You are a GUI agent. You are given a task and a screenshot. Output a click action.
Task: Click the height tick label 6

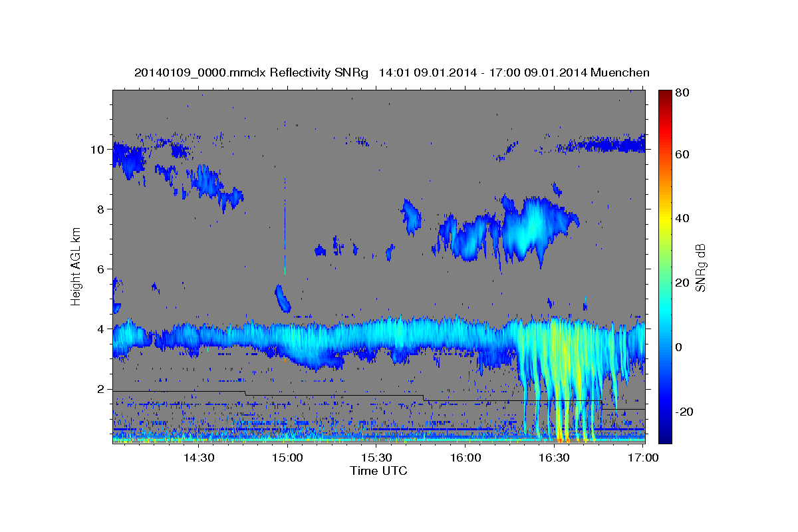100,269
